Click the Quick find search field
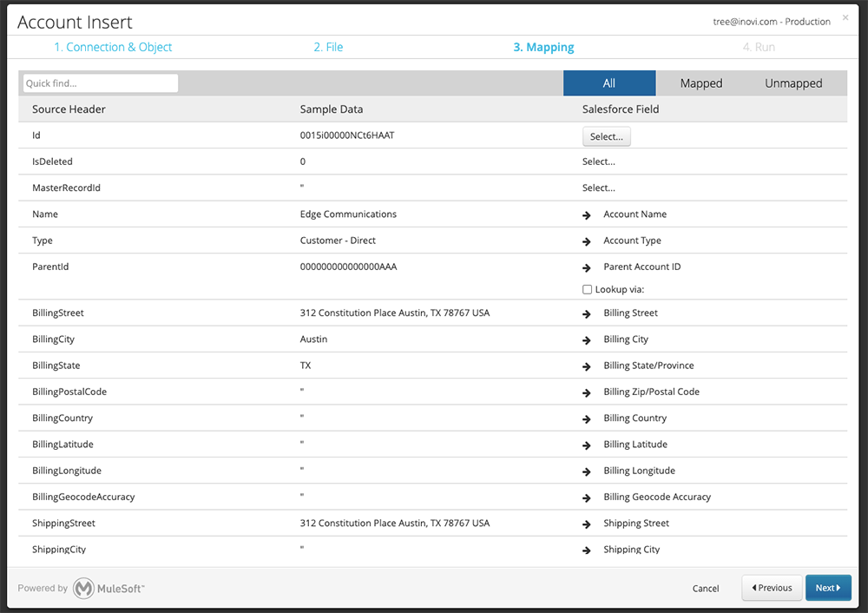Screen dimensions: 868x613 click(x=100, y=83)
